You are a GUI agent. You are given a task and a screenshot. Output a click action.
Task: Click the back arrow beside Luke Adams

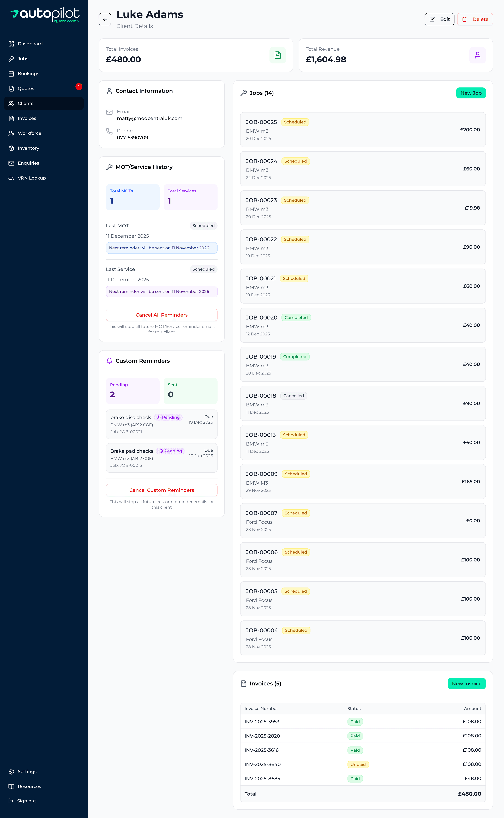[105, 19]
